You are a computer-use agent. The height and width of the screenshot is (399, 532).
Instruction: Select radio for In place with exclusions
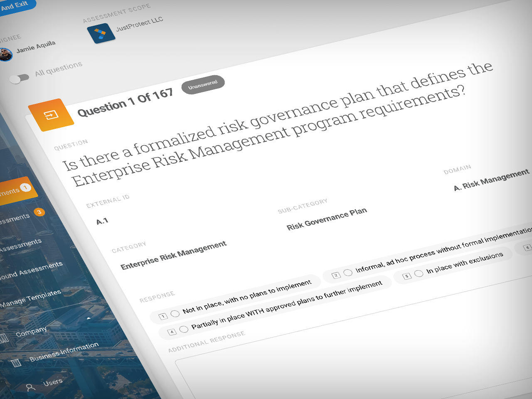[x=419, y=273]
